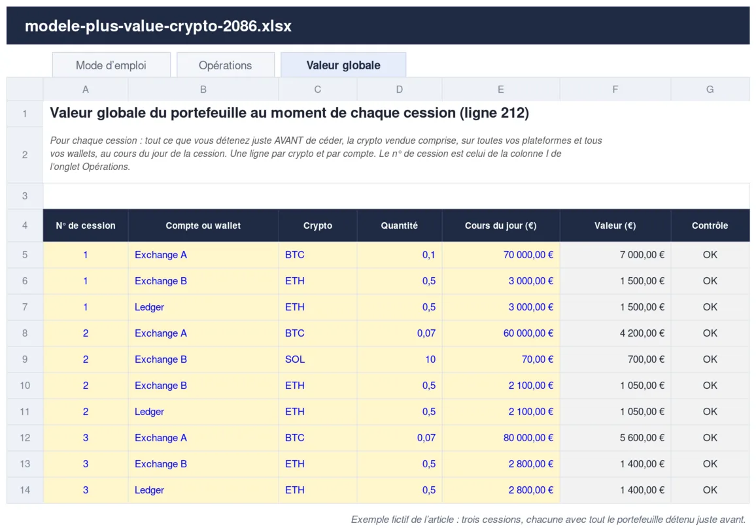The image size is (756, 532).
Task: Switch to the Opérations tab
Action: point(226,65)
